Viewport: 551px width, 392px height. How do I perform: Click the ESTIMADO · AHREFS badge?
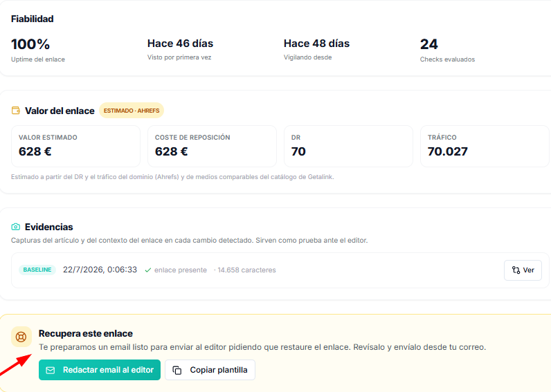tap(132, 111)
